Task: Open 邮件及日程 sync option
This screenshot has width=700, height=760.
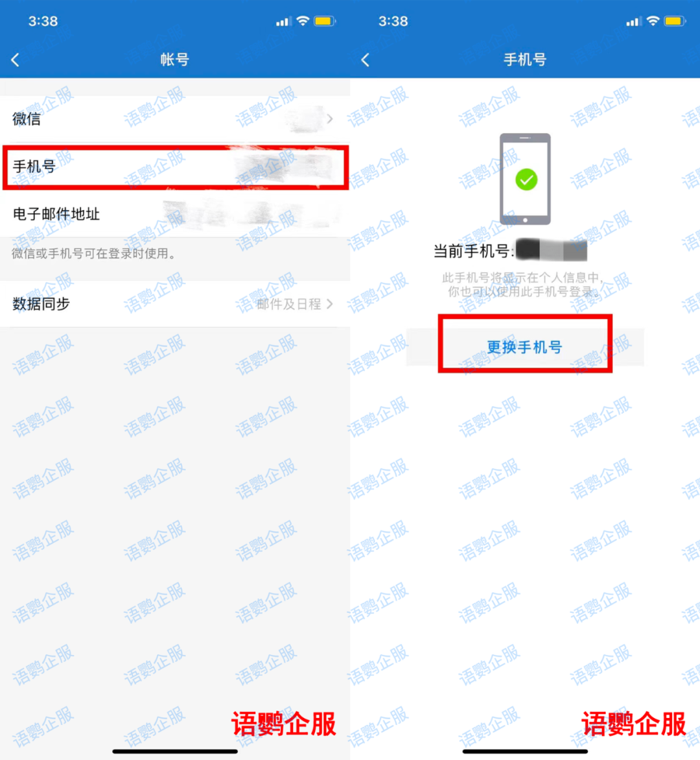Action: pos(288,304)
